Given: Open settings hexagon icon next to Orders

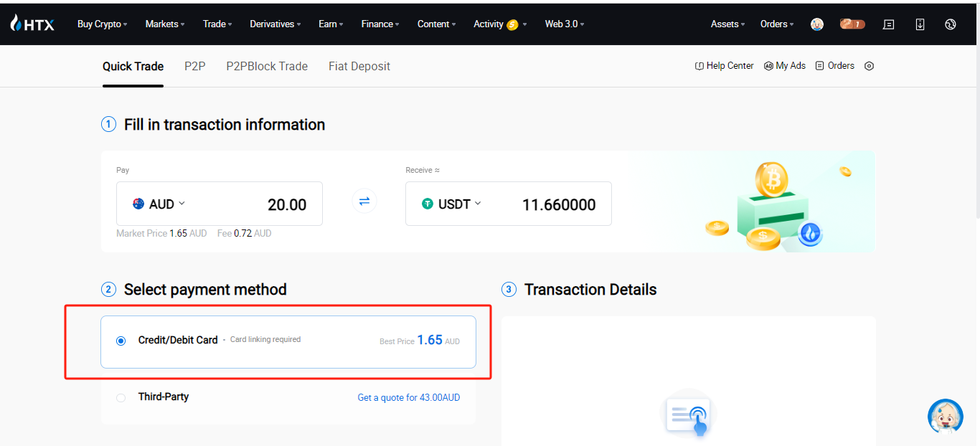Looking at the screenshot, I should tap(869, 66).
